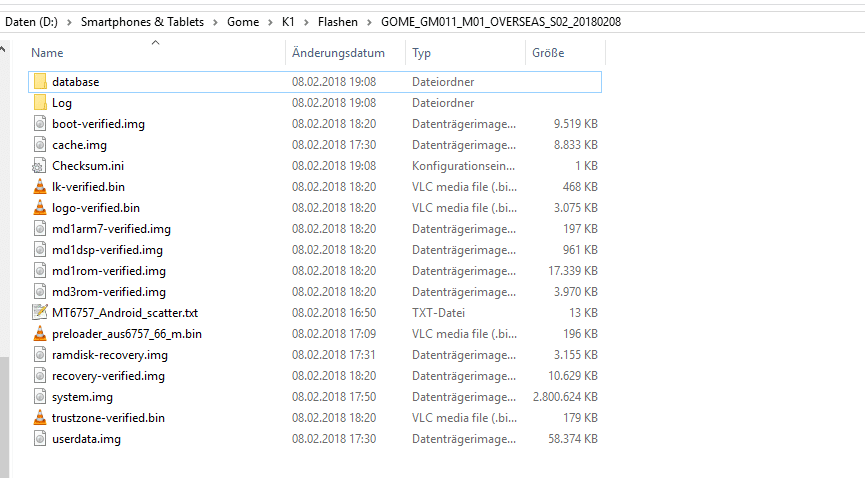865x478 pixels.
Task: Select file name MT6757_Android_scatter.txt
Action: [x=125, y=312]
